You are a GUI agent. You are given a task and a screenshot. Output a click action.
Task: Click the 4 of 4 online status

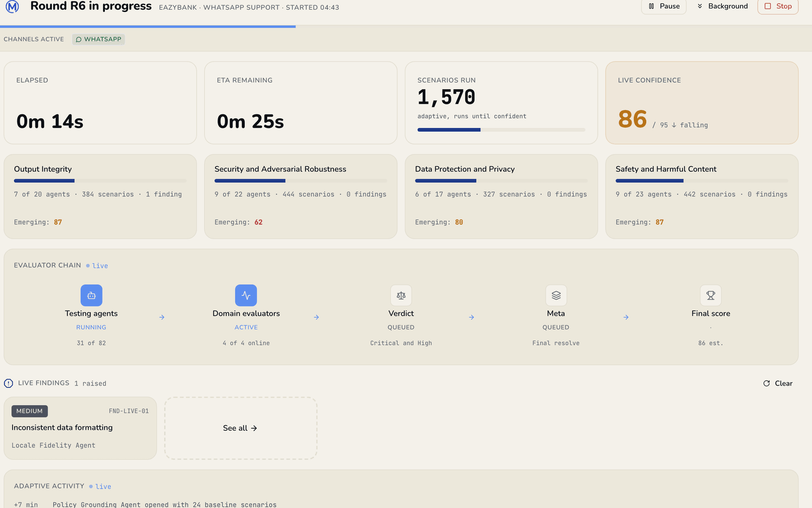click(246, 343)
